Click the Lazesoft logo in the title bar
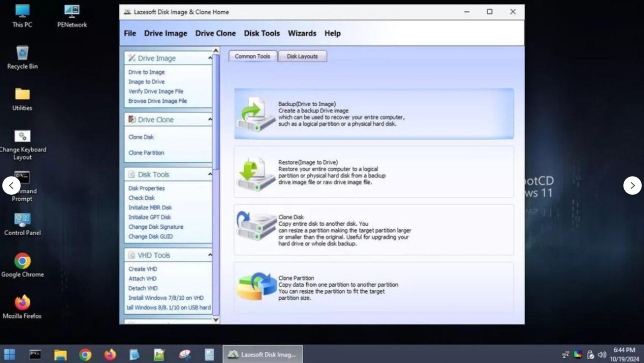Viewport: 644px width, 363px height. (x=128, y=12)
